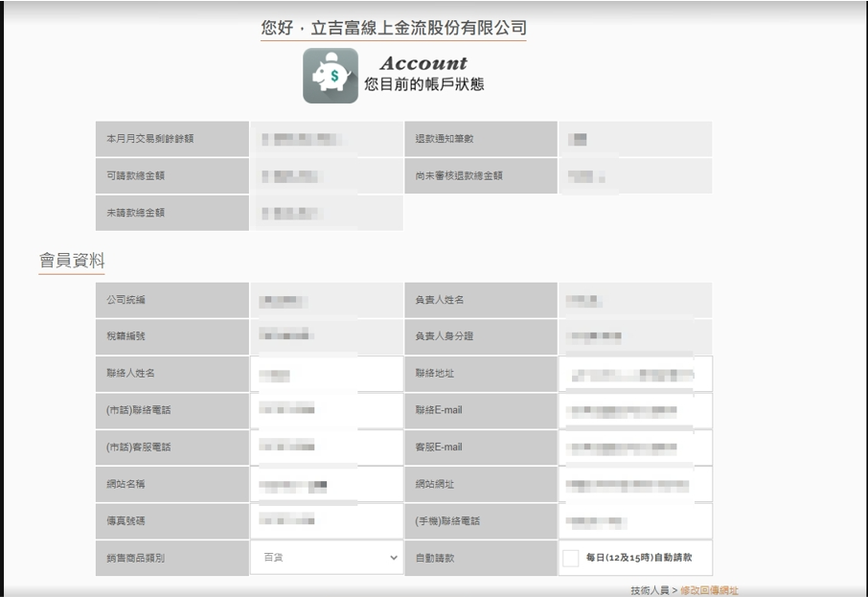Click the 本月月交易剩餘餘額 label

click(x=150, y=138)
